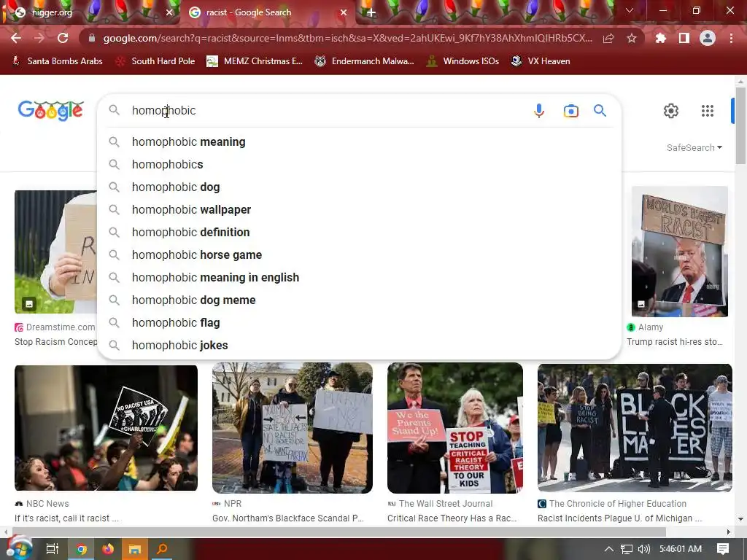The height and width of the screenshot is (560, 747).
Task: Go back to the previous page
Action: point(16,38)
